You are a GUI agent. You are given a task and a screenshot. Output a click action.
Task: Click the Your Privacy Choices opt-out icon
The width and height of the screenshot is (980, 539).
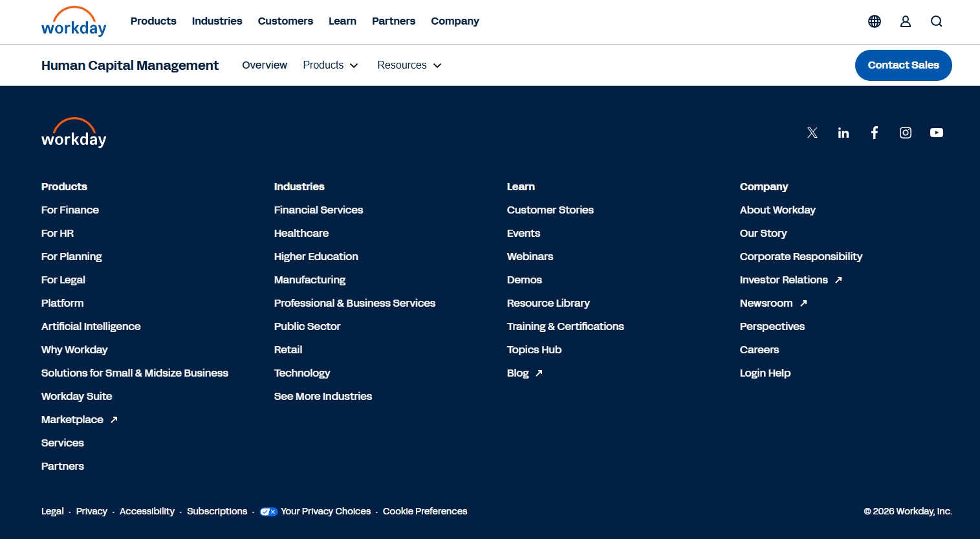click(x=268, y=511)
